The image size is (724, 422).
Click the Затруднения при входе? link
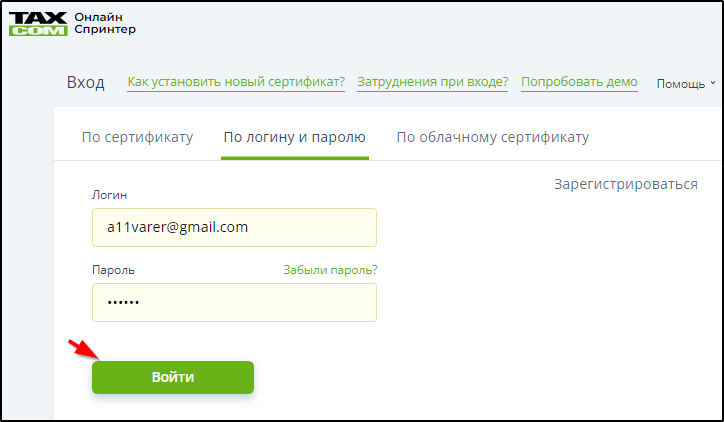pyautogui.click(x=433, y=82)
